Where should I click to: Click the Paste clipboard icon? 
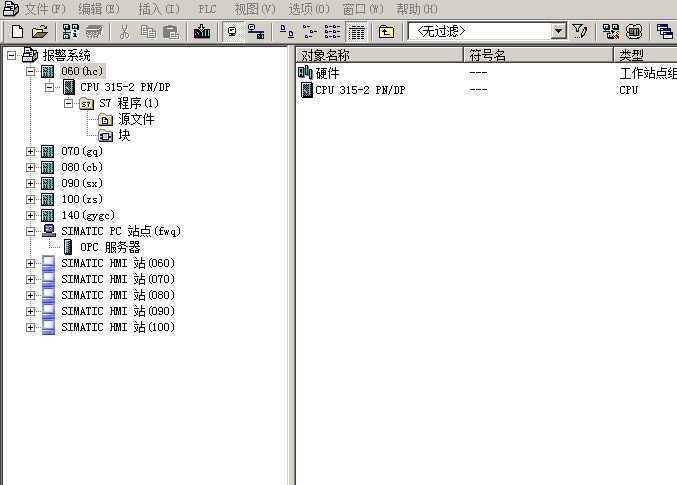click(171, 32)
